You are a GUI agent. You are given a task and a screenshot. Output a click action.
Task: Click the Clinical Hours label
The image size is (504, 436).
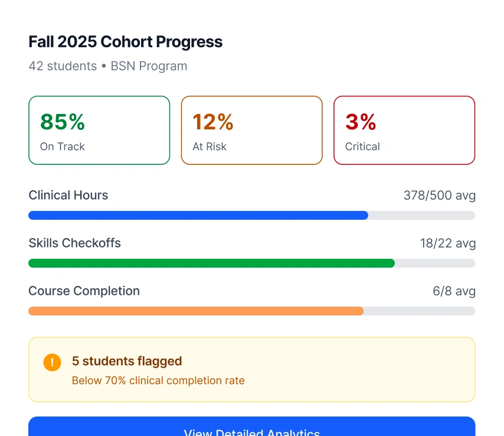point(68,195)
